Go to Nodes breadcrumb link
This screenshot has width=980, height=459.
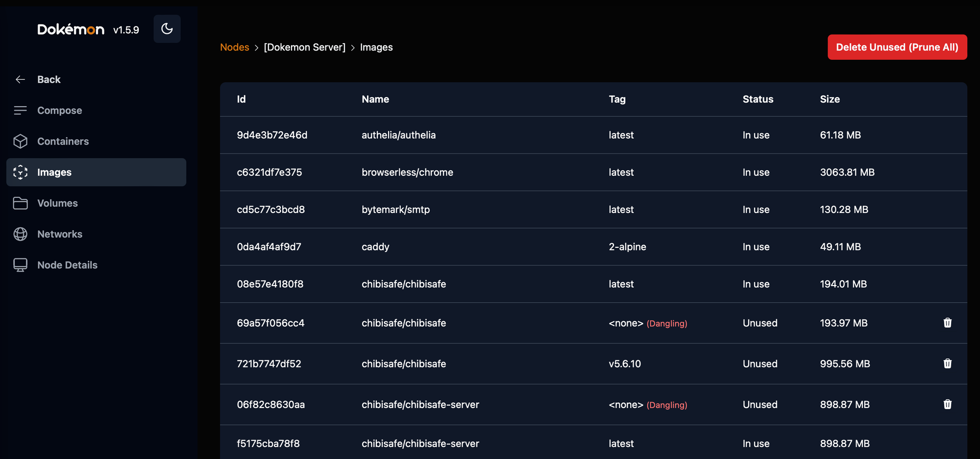(235, 47)
